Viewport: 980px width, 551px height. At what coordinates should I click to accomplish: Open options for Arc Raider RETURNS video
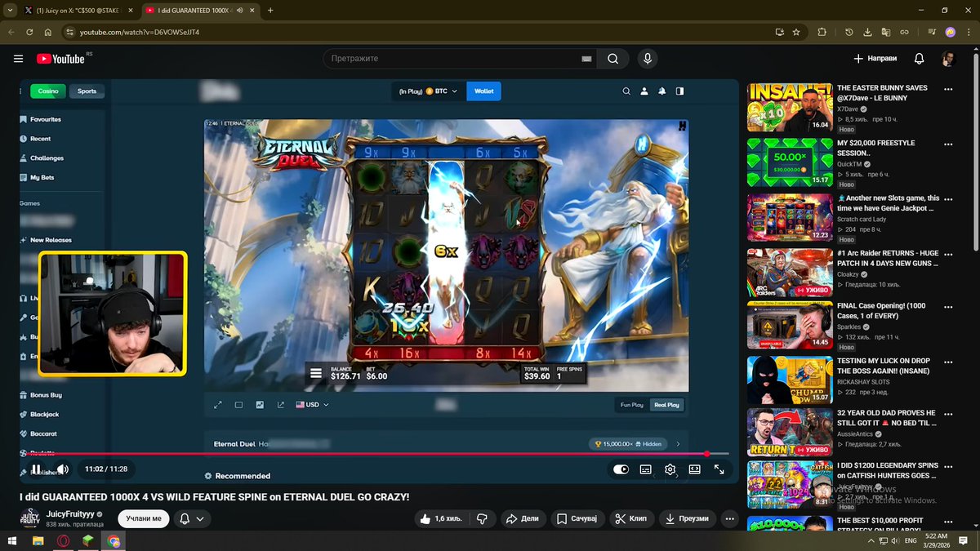tap(948, 254)
